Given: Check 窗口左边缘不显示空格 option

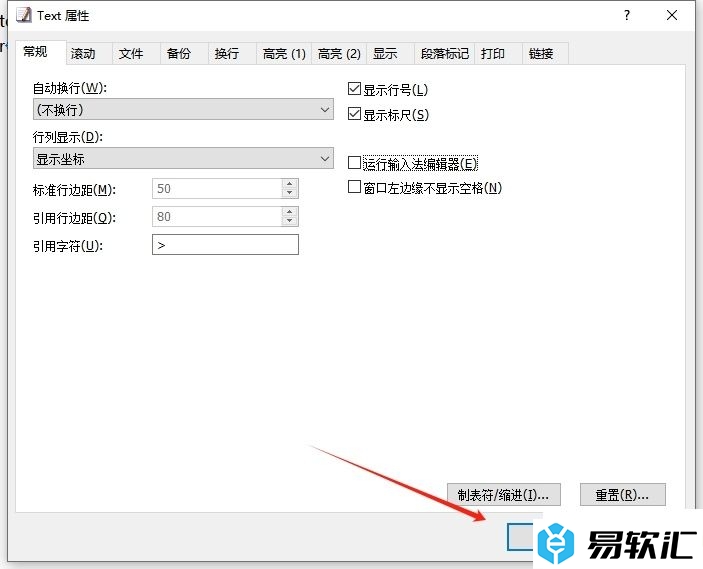Looking at the screenshot, I should 354,187.
